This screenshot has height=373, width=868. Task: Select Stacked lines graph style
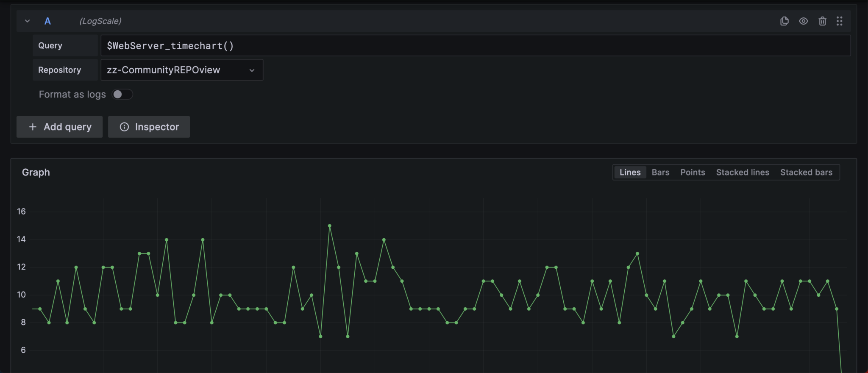tap(742, 173)
